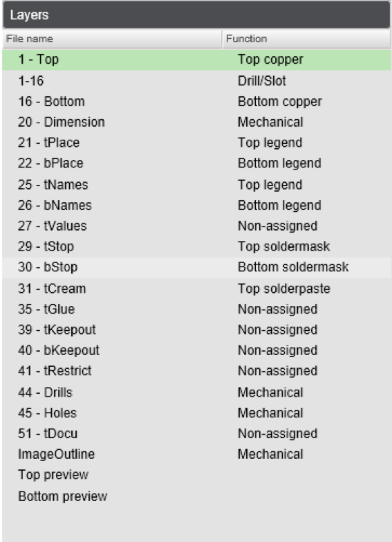The width and height of the screenshot is (392, 542).
Task: Pick the 20 - Dimension layer
Action: pyautogui.click(x=196, y=122)
